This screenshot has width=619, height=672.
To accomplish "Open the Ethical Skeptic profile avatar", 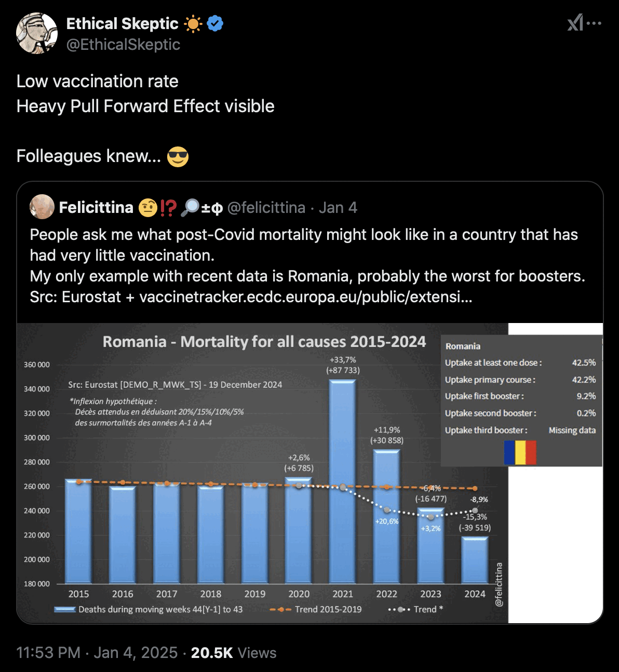I will tap(37, 34).
